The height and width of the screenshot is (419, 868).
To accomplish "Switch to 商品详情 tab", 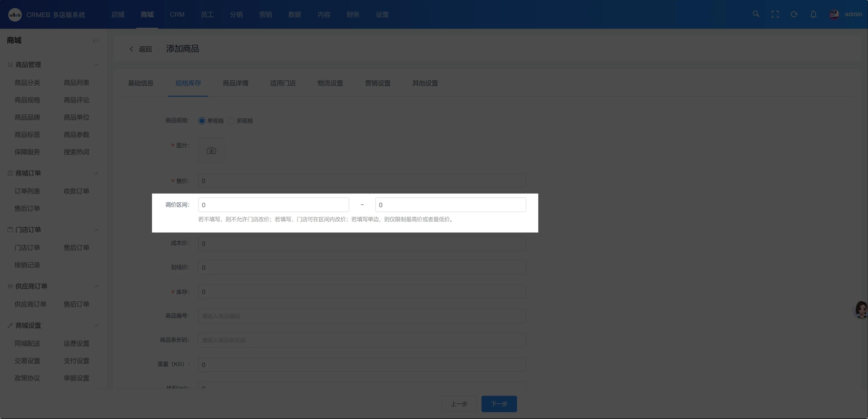I will pyautogui.click(x=236, y=83).
